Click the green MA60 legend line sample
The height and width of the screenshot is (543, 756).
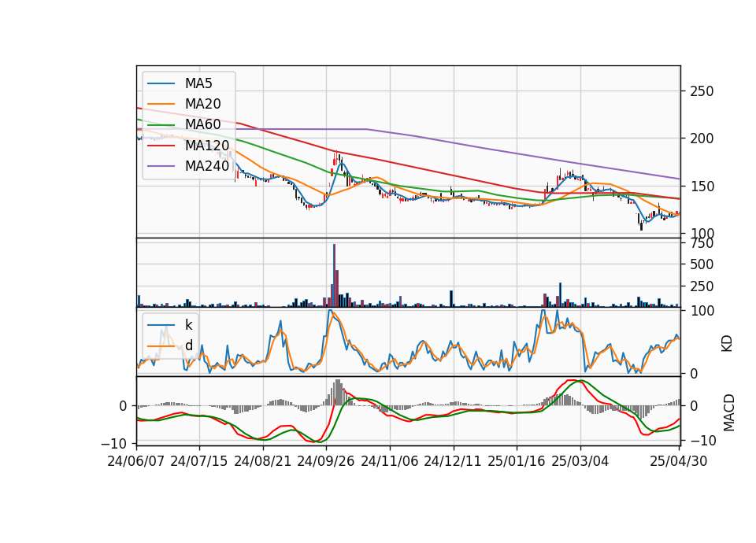(x=161, y=124)
